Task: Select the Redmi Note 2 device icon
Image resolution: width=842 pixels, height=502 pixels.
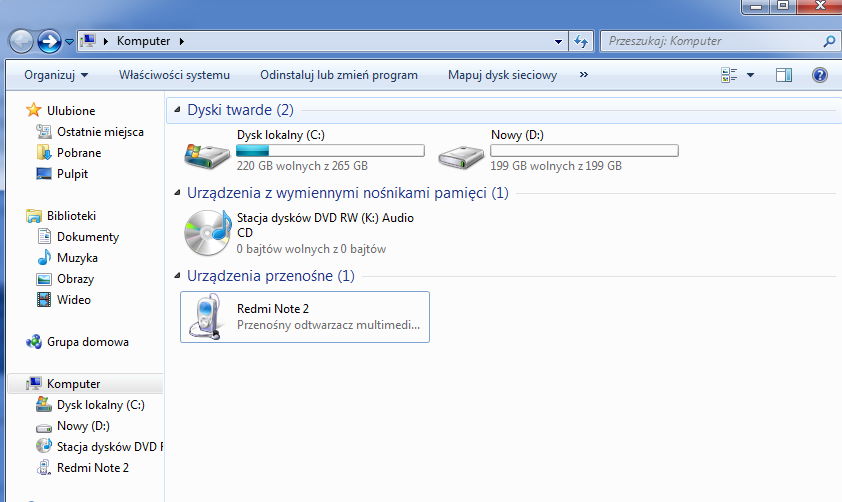Action: 207,317
